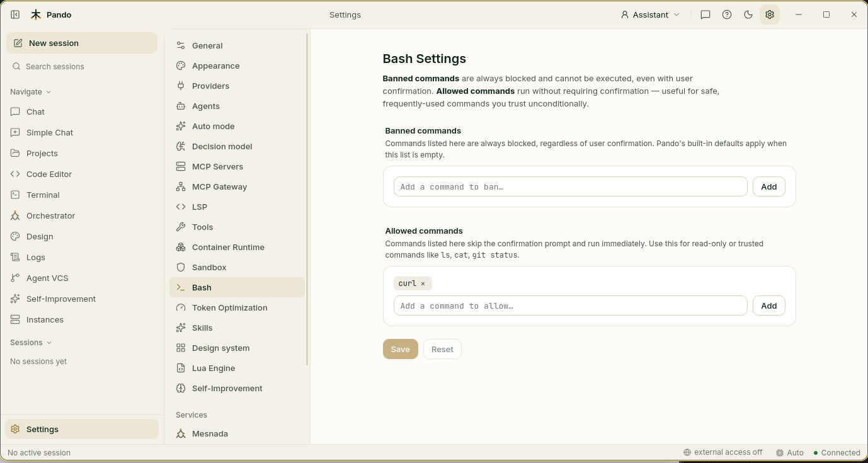Click the settings gear icon in title bar
This screenshot has width=868, height=463.
(770, 14)
